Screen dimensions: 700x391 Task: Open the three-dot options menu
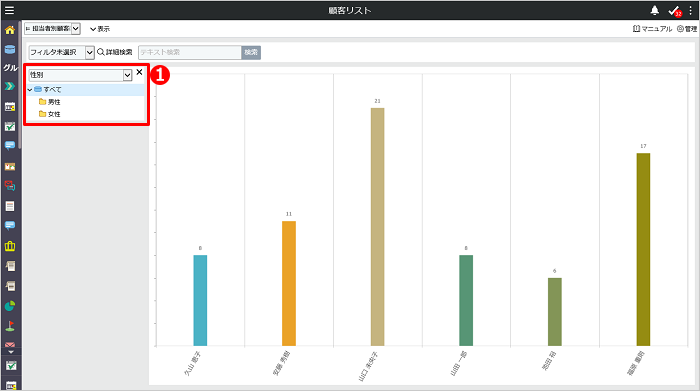691,10
